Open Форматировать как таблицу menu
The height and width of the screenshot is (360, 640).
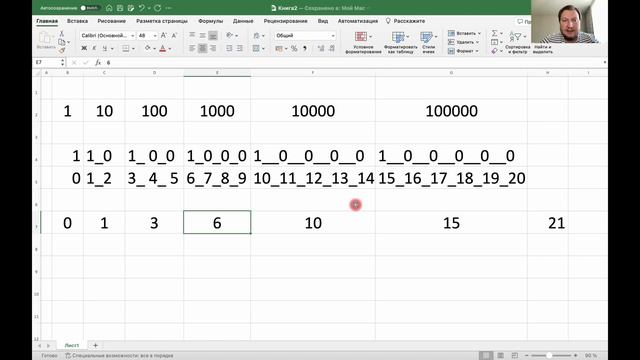(x=400, y=42)
